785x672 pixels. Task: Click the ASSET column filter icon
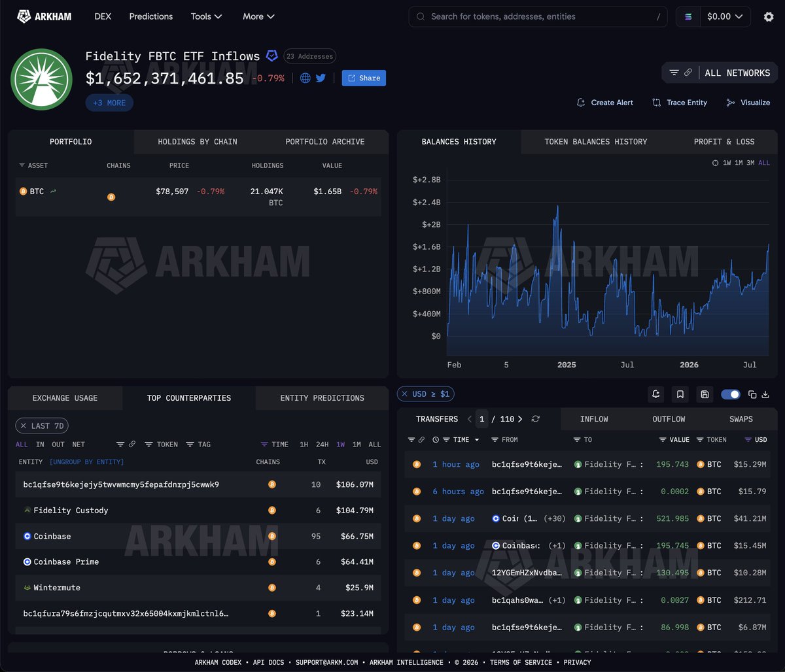[22, 165]
